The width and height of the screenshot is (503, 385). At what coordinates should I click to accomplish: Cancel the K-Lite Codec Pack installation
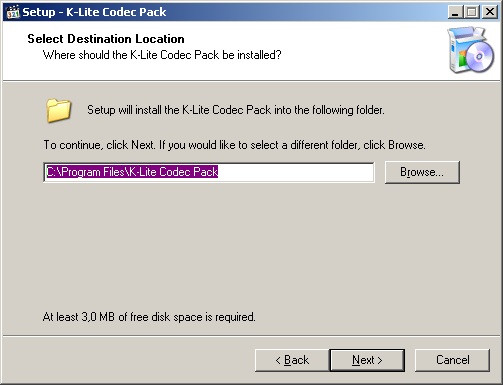452,360
